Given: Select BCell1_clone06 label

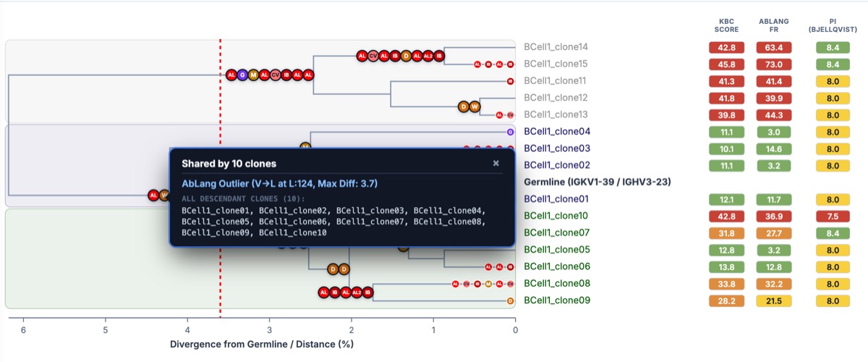Looking at the screenshot, I should [x=557, y=266].
